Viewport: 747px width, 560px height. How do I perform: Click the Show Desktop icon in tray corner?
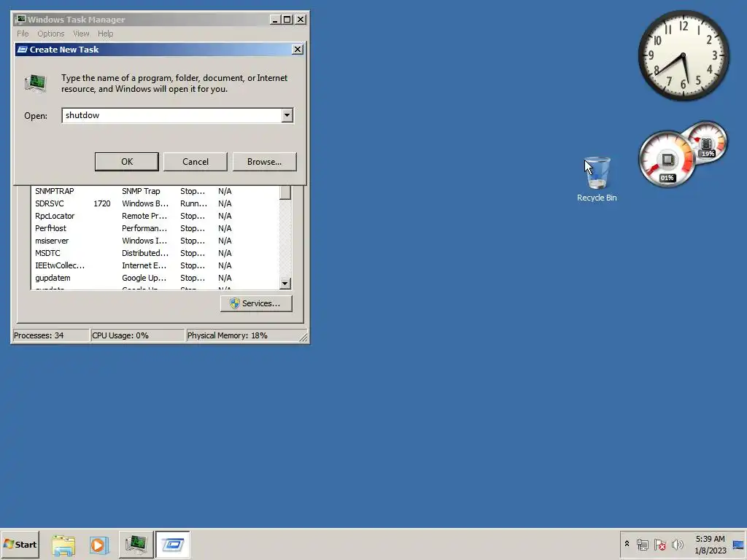coord(739,545)
